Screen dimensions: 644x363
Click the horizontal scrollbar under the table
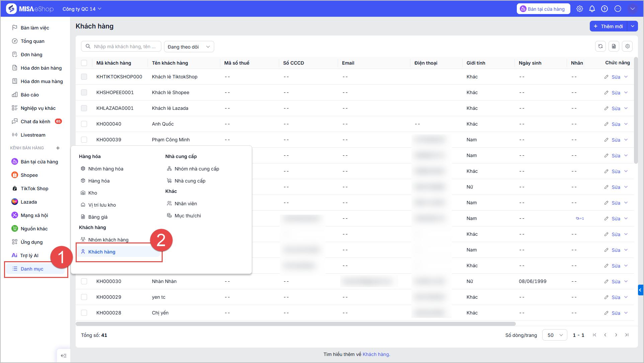pyautogui.click(x=296, y=324)
